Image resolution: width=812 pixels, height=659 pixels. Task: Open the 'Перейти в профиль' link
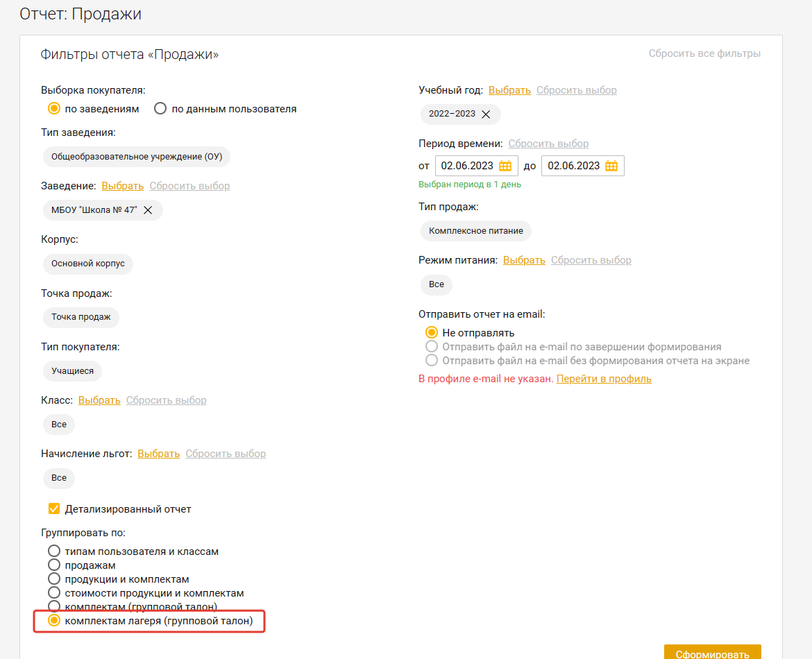point(604,379)
